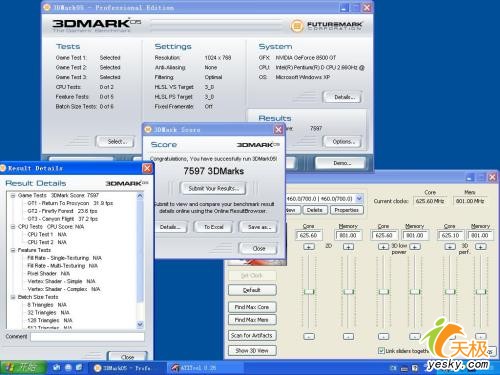
Task: Click plus under 3D perf Core
Action: point(450,247)
